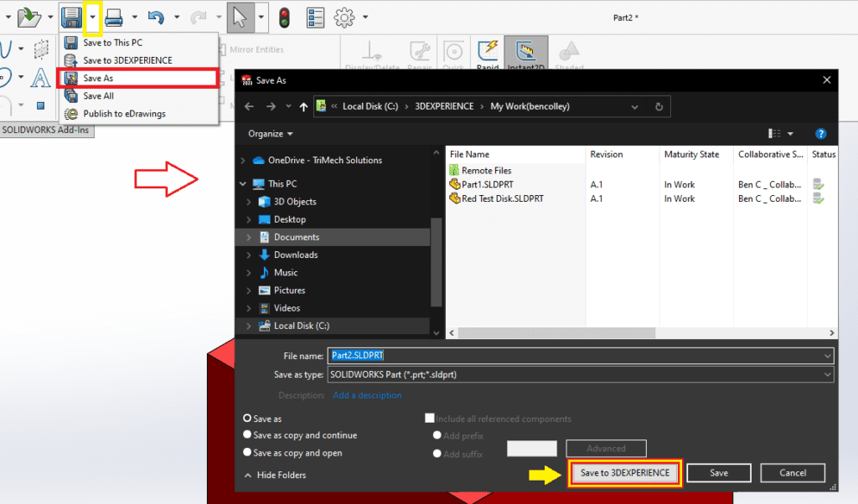Change view layout icon
Screen dimensions: 858x504
click(x=774, y=134)
